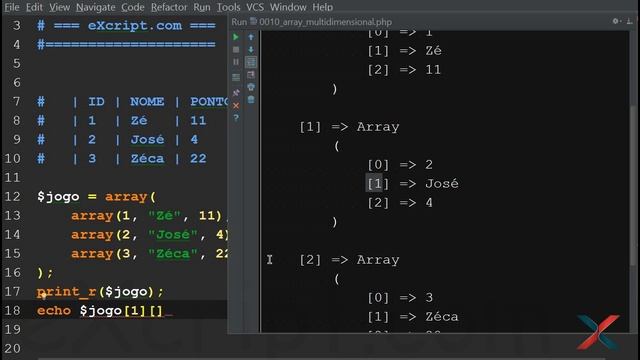This screenshot has height=360, width=640.
Task: Stop the running process
Action: 236,50
